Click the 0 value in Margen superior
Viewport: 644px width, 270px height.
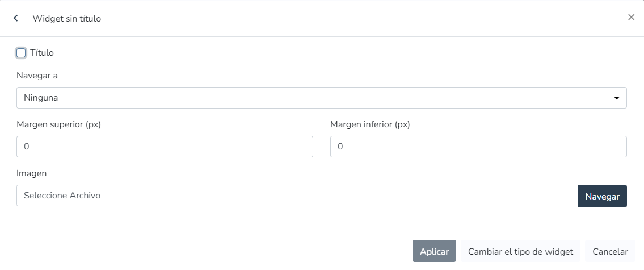click(x=27, y=147)
